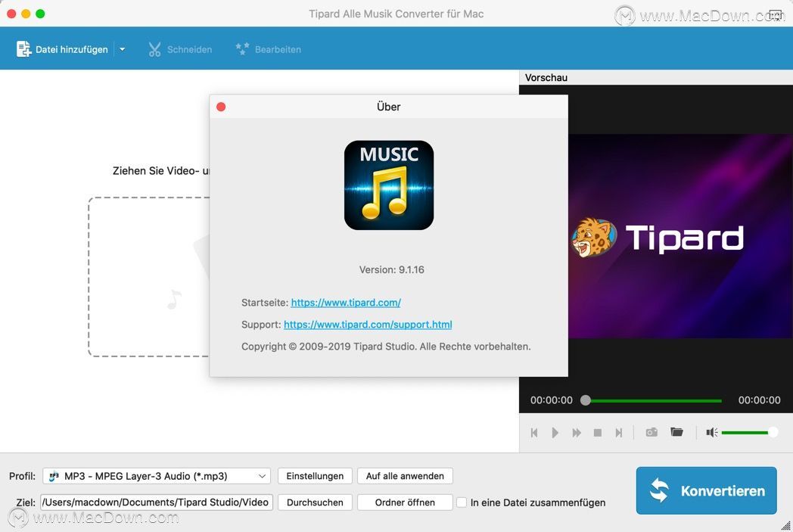Image resolution: width=793 pixels, height=532 pixels.
Task: Click the Durchsuchen button
Action: pyautogui.click(x=315, y=502)
